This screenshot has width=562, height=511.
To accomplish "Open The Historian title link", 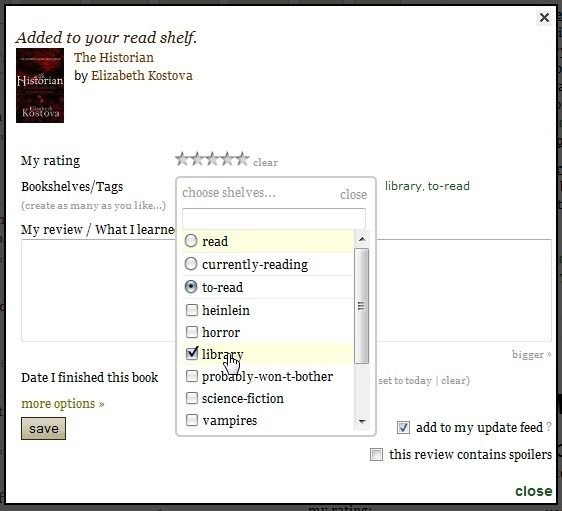I will click(114, 57).
